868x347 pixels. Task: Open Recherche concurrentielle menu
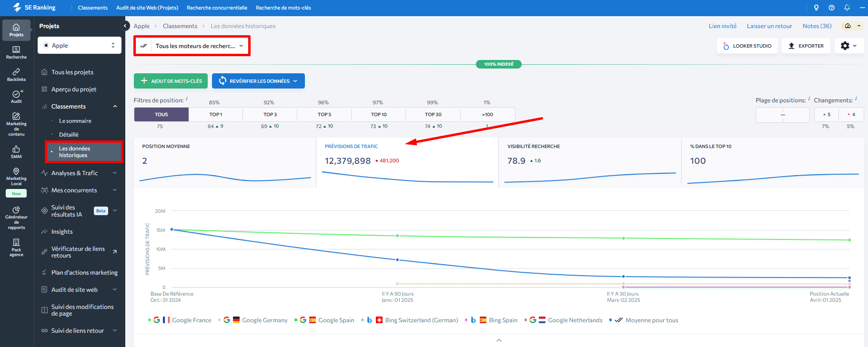coord(217,8)
